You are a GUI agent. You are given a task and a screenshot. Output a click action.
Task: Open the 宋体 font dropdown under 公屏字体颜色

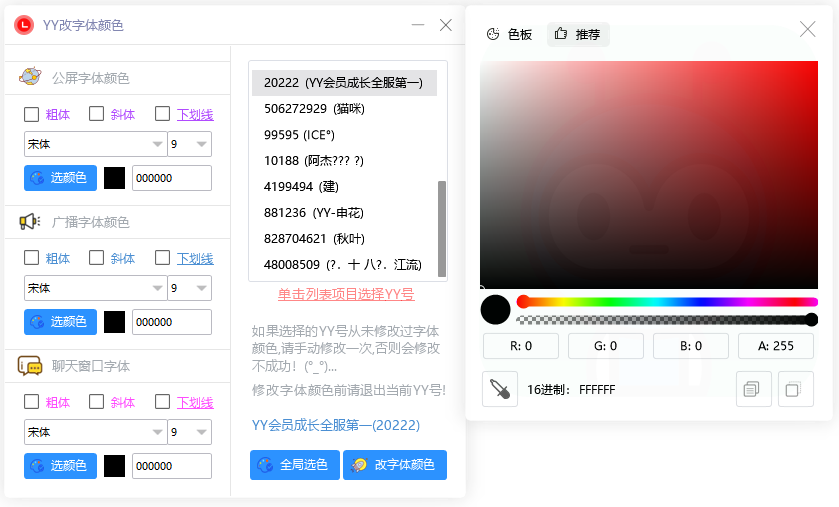pyautogui.click(x=95, y=144)
